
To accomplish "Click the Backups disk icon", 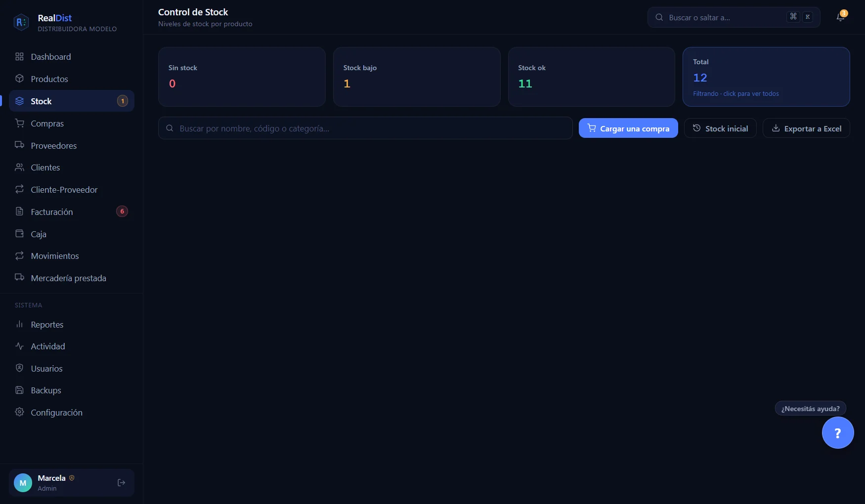I will (19, 390).
